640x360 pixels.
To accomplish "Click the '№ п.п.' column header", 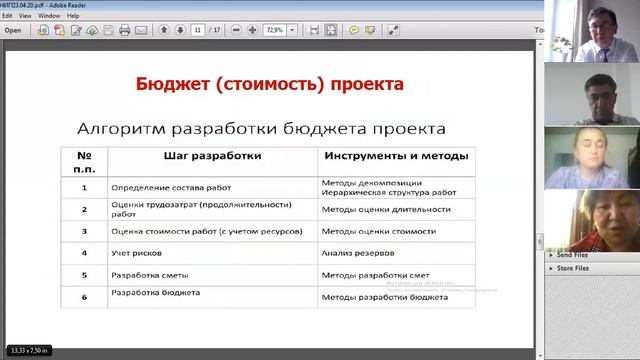I will [84, 162].
